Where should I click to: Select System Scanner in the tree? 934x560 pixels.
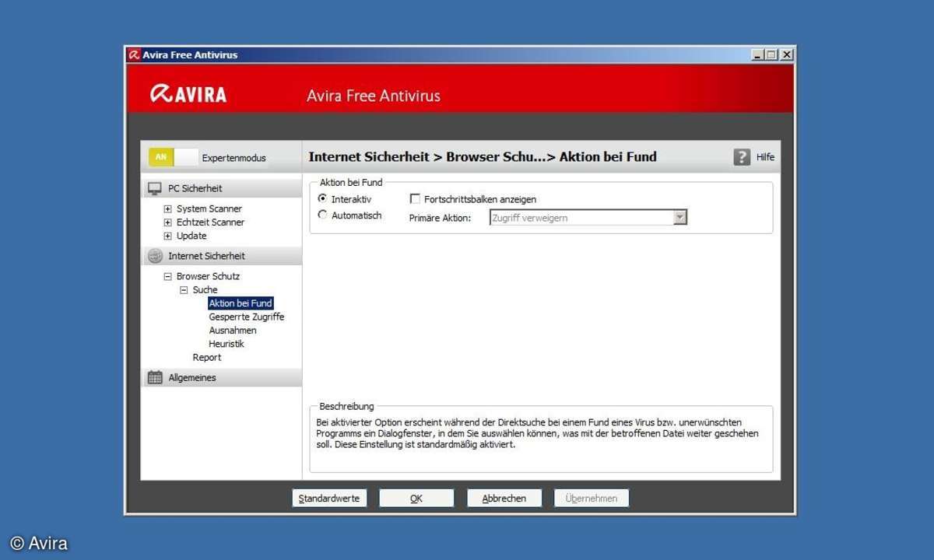pyautogui.click(x=209, y=208)
